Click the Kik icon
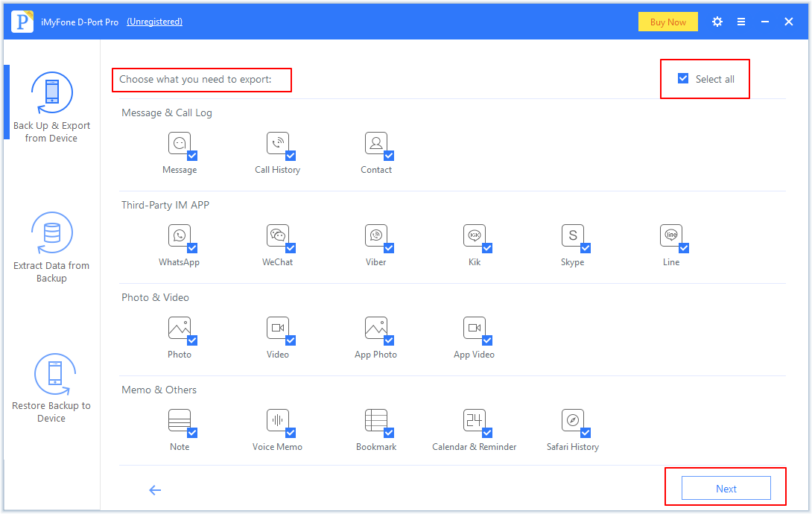This screenshot has width=812, height=514. 475,235
